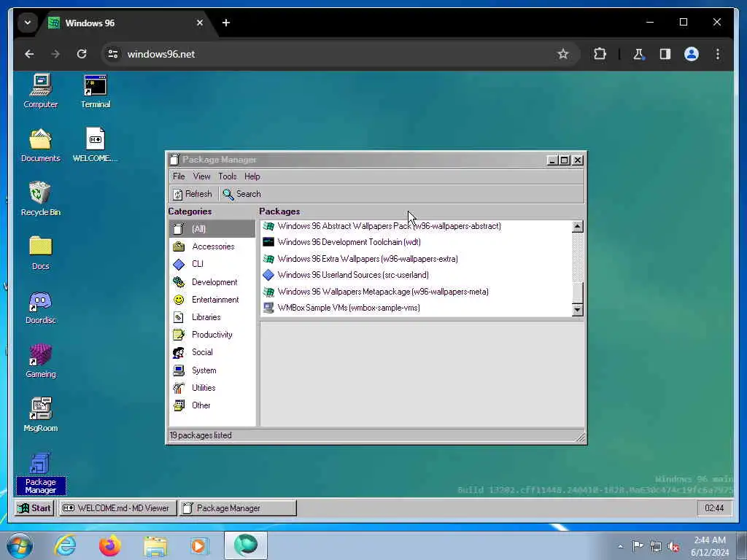Screen dimensions: 747x560
Task: Open the Chrome labs flask icon
Action: point(638,54)
